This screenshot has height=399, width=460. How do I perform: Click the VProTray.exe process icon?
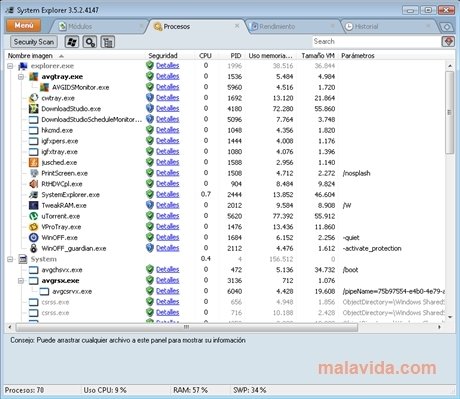coord(33,227)
